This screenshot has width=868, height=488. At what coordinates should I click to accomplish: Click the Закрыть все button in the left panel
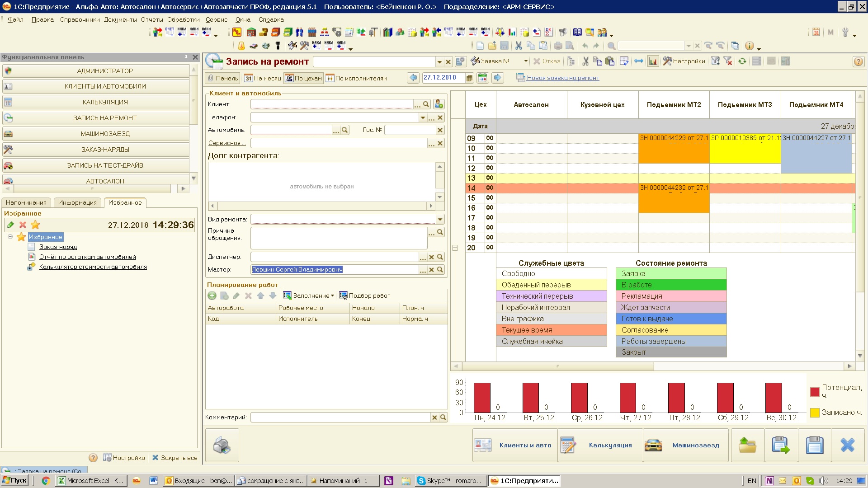[x=175, y=458]
